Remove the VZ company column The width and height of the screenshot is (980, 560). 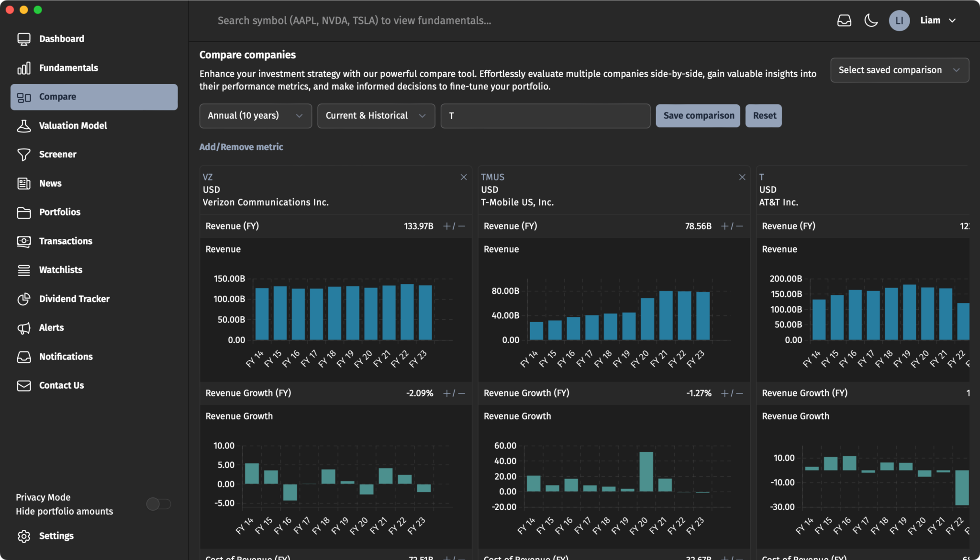pos(464,177)
